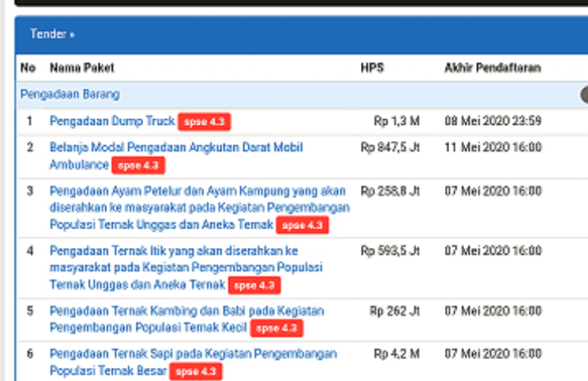Select 07 Mei 2020 16:00 in Kambing dan Babi row
Viewport: 588px width, 381px height.
tap(493, 311)
